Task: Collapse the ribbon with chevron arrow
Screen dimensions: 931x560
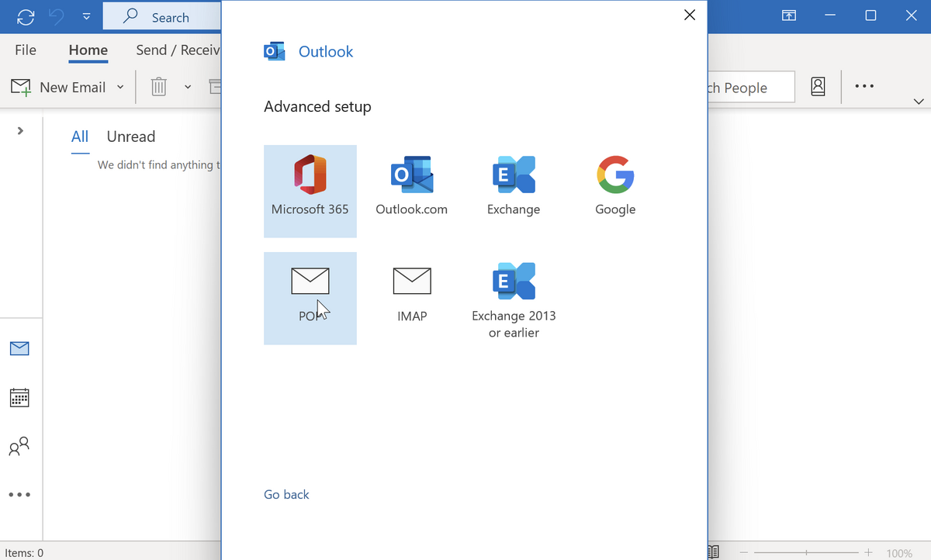Action: pyautogui.click(x=919, y=102)
